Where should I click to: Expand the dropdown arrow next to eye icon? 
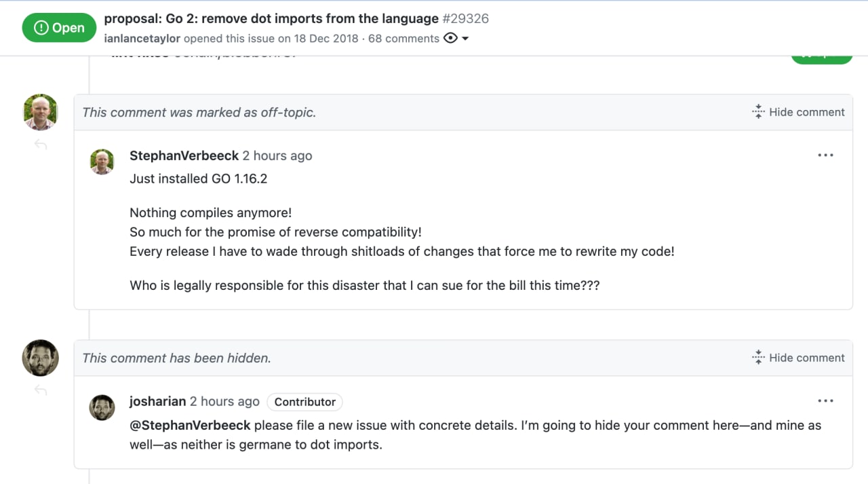tap(465, 39)
